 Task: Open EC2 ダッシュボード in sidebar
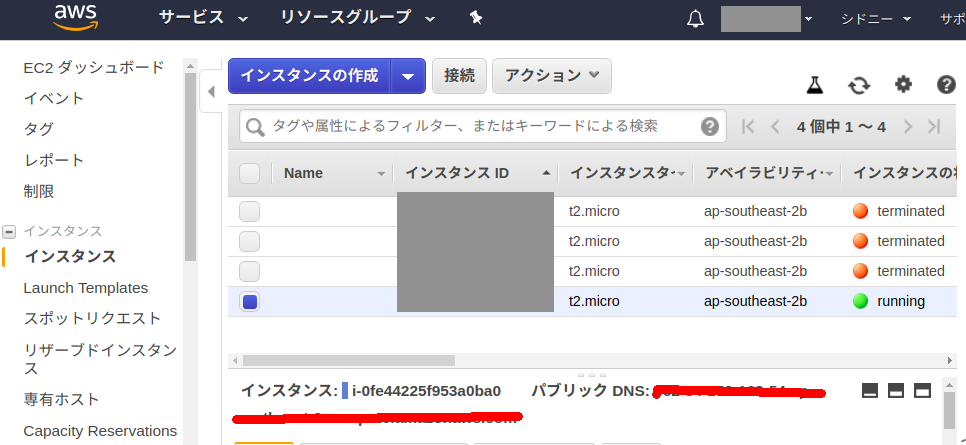click(94, 67)
